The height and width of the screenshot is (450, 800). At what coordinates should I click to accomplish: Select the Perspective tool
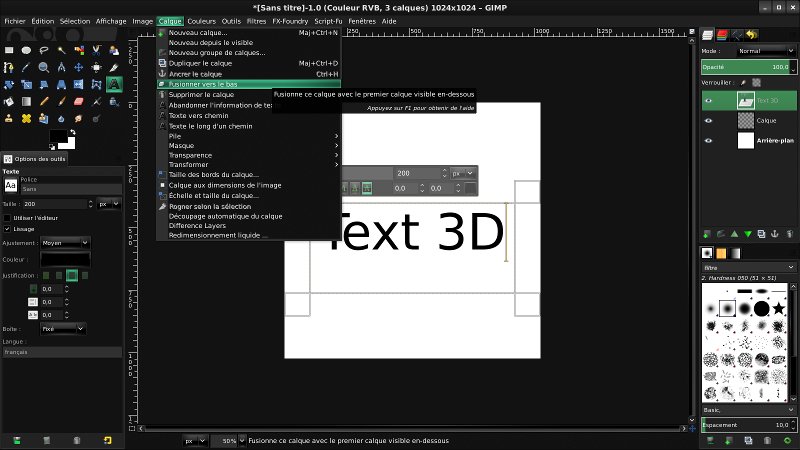coord(61,85)
